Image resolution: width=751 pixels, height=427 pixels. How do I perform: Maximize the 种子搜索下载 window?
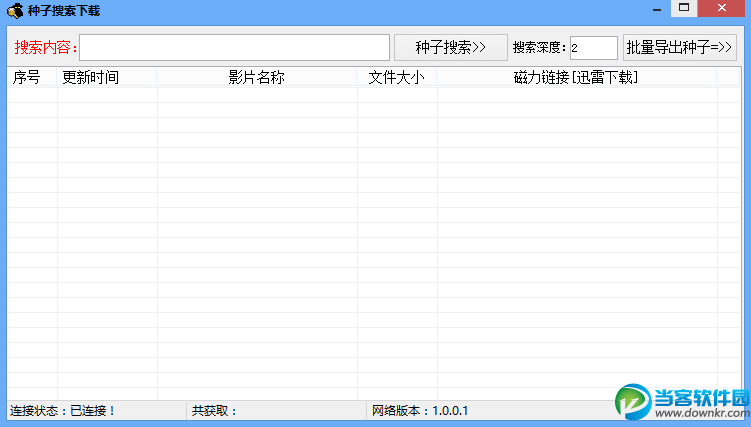[684, 8]
